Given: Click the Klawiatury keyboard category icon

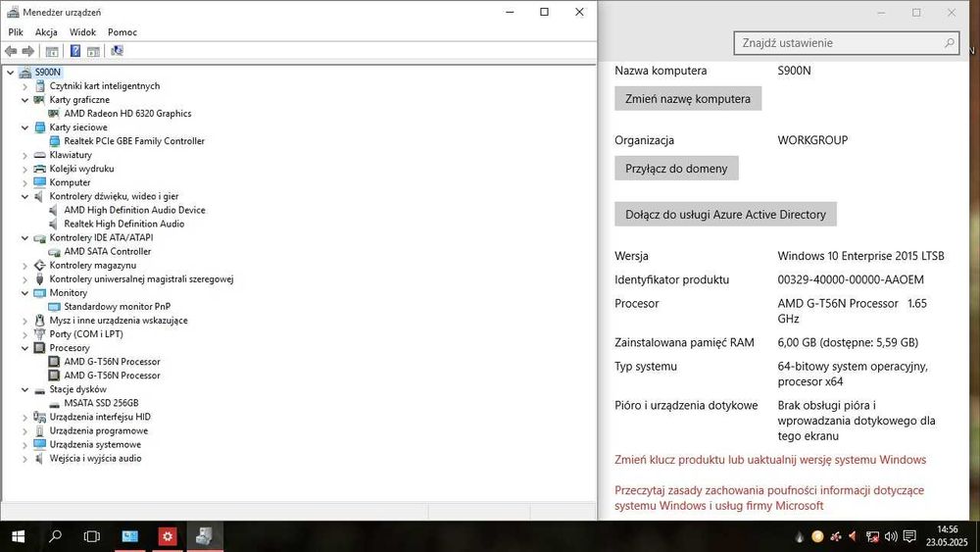Looking at the screenshot, I should click(40, 155).
